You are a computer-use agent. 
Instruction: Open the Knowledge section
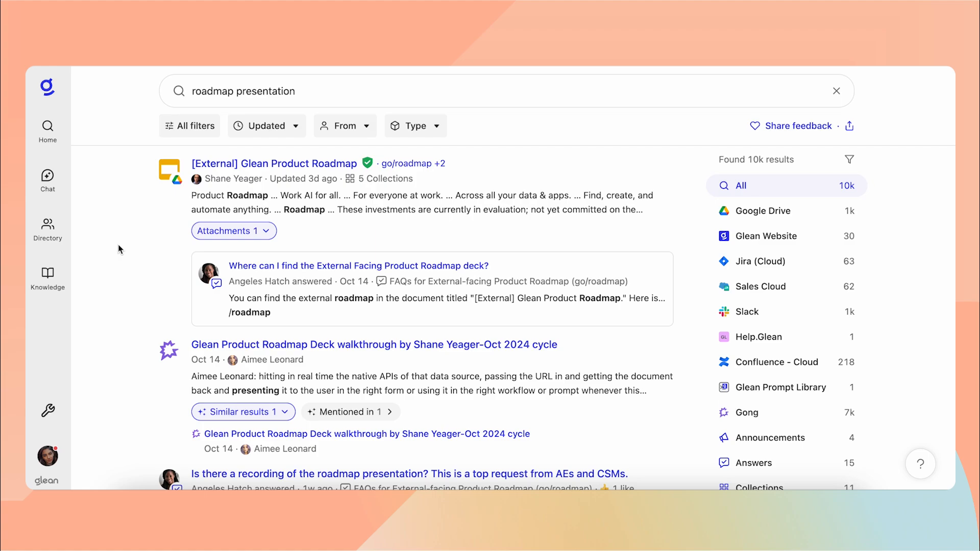(47, 279)
